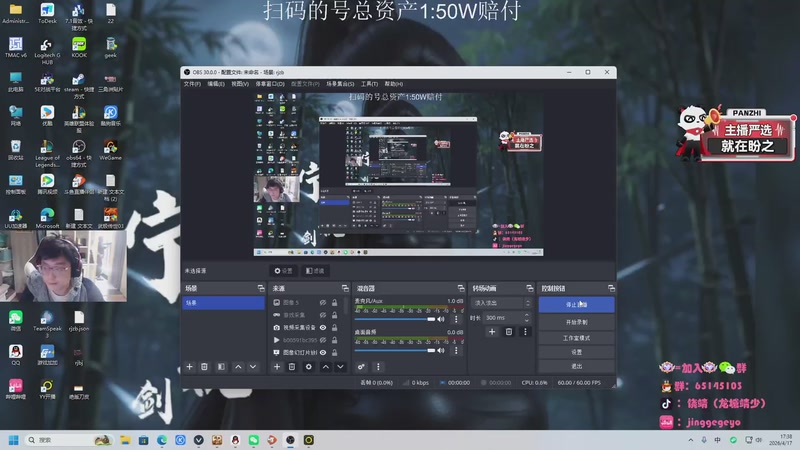Viewport: 800px width, 450px height.
Task: Open File Explorer from the taskbar
Action: coord(125,440)
